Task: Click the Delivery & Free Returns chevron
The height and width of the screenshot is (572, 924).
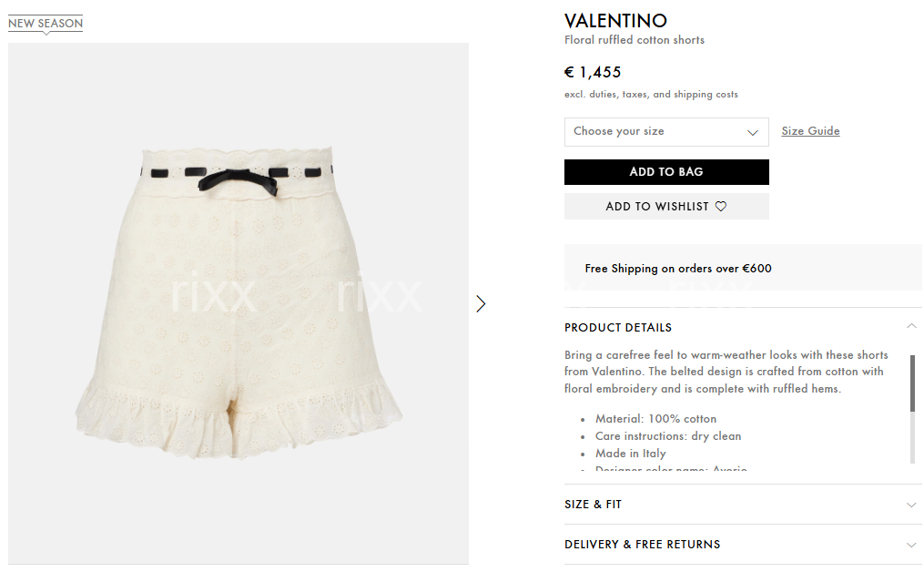Action: click(x=911, y=545)
